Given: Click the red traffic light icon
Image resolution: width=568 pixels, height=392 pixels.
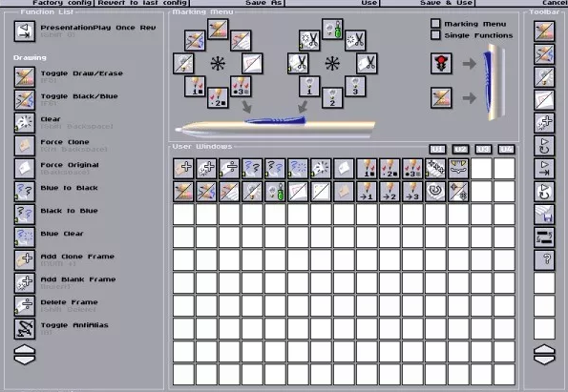Looking at the screenshot, I should point(441,63).
